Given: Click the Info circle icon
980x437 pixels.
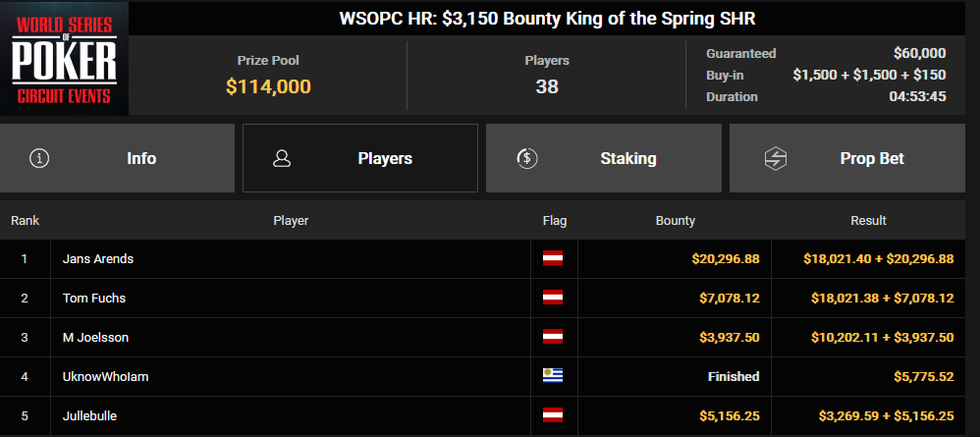Looking at the screenshot, I should pos(39,158).
